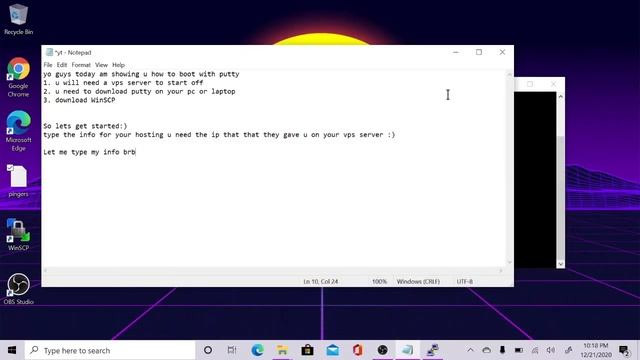Select the OBS Studio desktop shortcut
This screenshot has height=360, width=640.
tap(18, 289)
